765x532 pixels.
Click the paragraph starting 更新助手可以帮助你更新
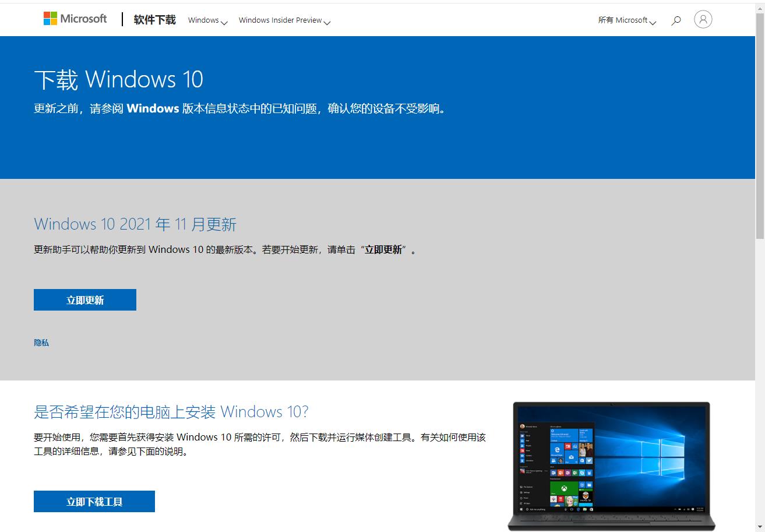click(225, 249)
